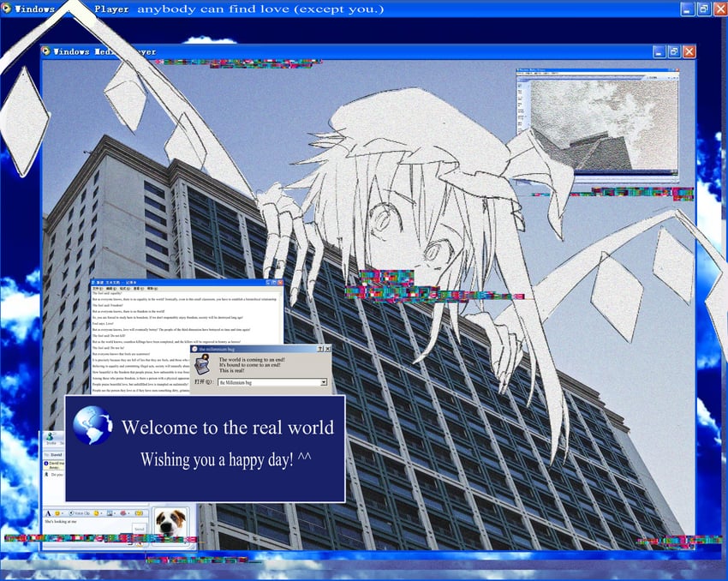Click 'The world is coming to an end!' line
The image size is (728, 581).
[252, 359]
